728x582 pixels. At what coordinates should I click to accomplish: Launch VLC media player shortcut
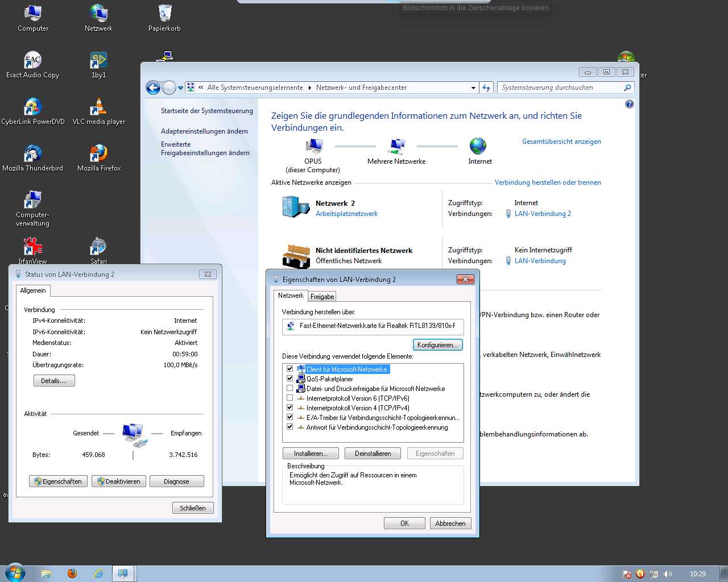[x=98, y=111]
